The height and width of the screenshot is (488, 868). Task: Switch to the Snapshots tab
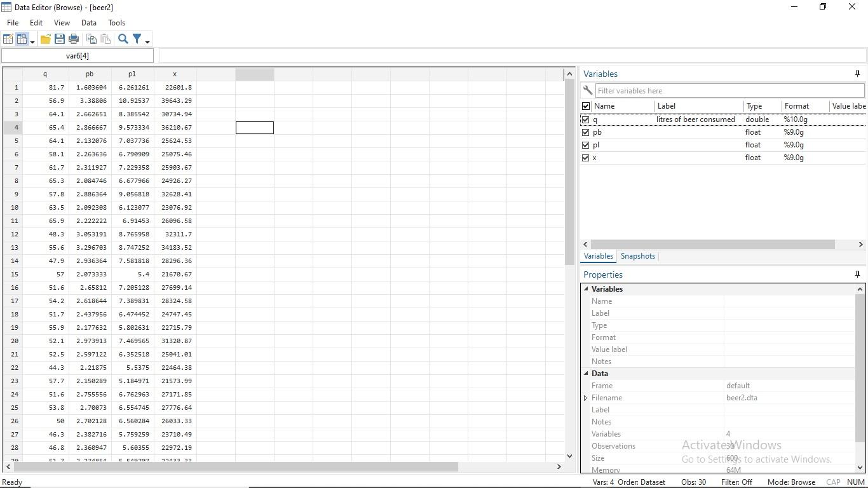coord(638,256)
